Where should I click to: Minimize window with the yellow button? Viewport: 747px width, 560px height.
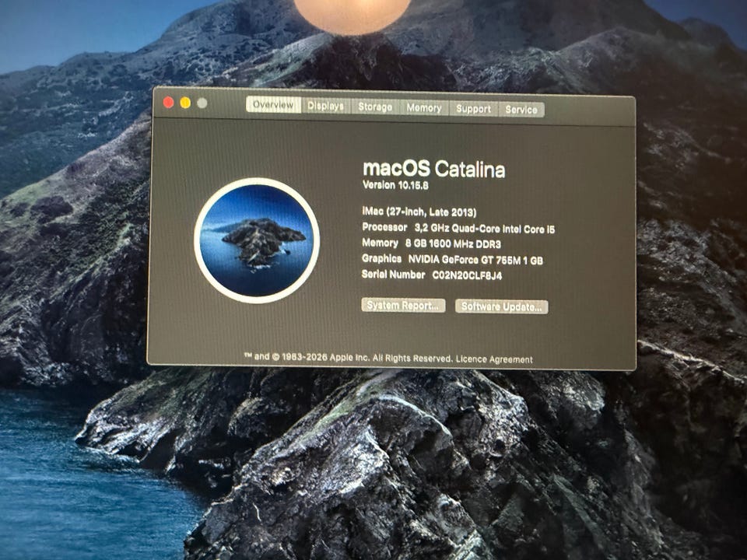click(x=185, y=103)
